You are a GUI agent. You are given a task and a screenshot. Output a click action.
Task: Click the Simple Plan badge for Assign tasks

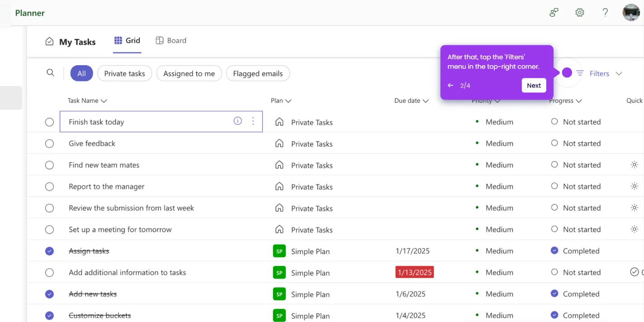279,251
